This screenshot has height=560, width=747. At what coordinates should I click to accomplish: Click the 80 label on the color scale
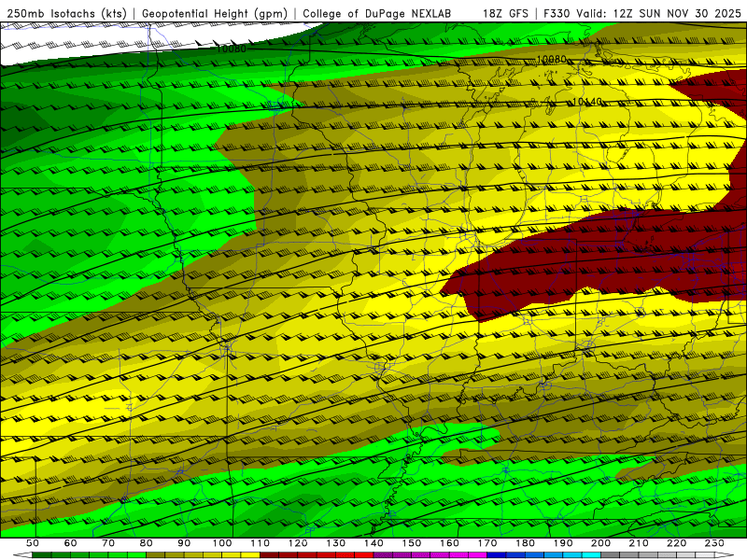(x=146, y=543)
